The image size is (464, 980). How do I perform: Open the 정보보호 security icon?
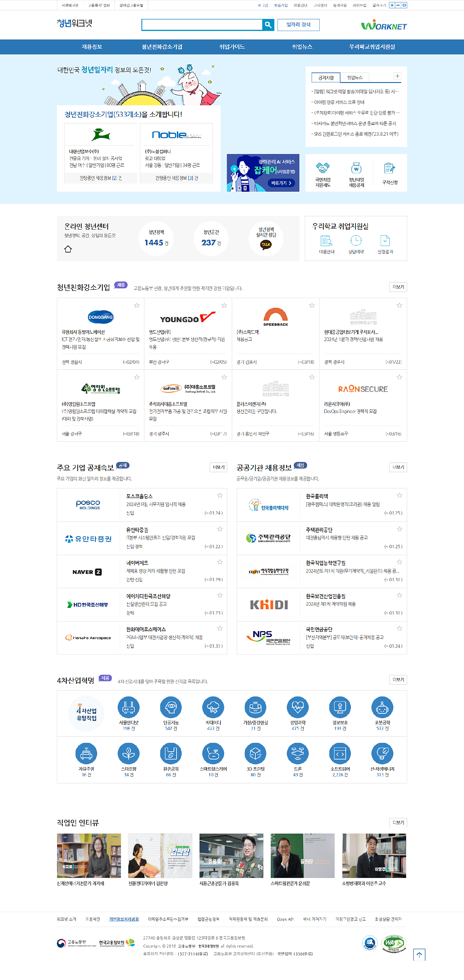point(340,707)
